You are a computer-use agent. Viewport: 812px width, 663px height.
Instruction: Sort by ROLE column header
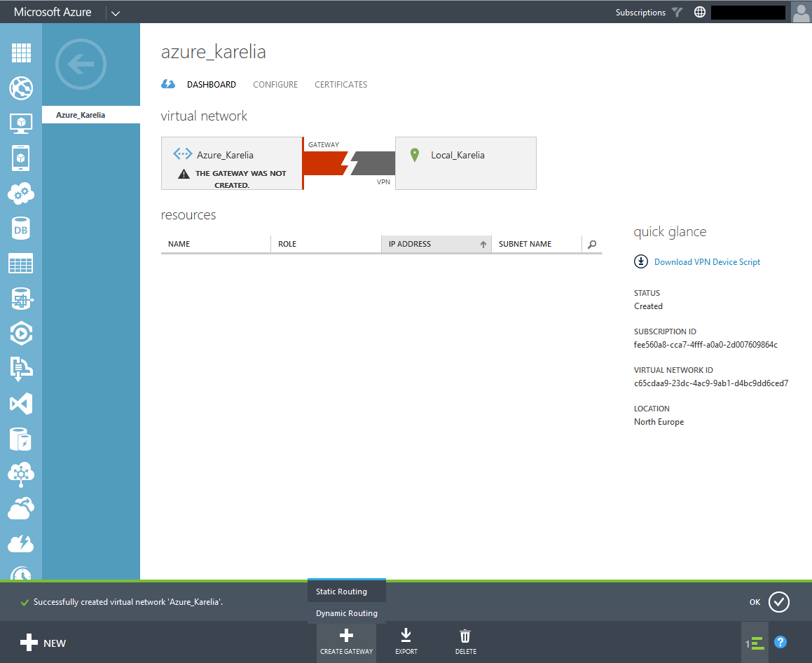point(326,244)
